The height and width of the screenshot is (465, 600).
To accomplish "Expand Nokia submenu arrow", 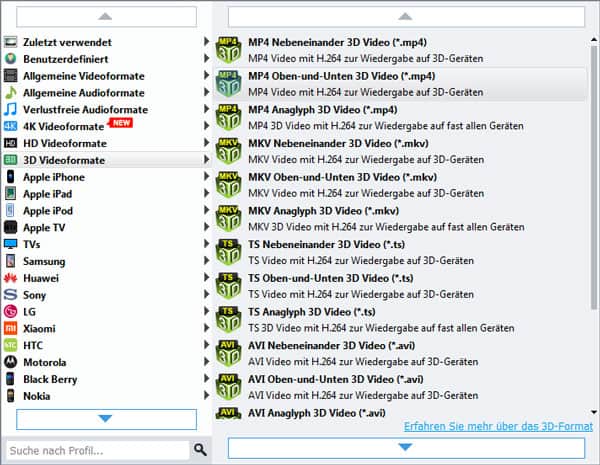I will pos(206,395).
